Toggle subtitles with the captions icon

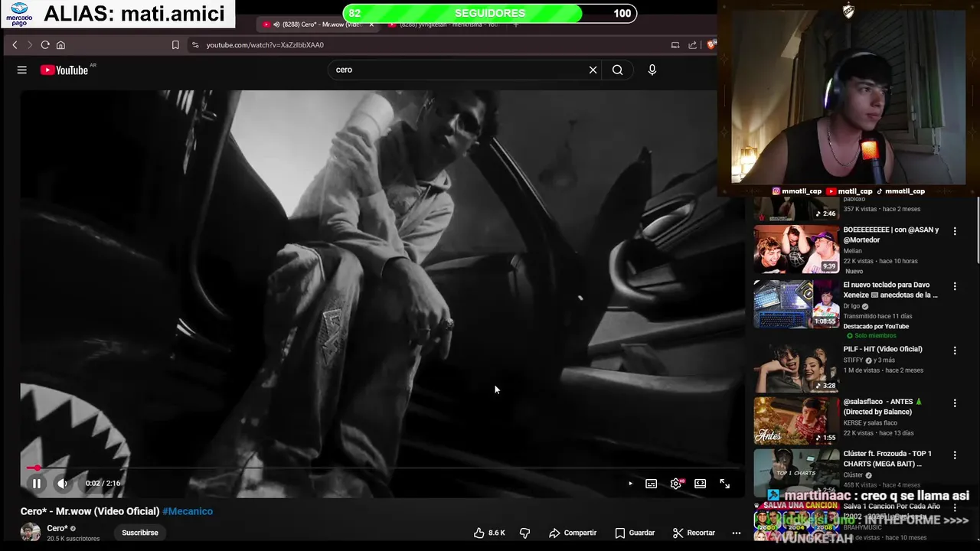tap(651, 484)
